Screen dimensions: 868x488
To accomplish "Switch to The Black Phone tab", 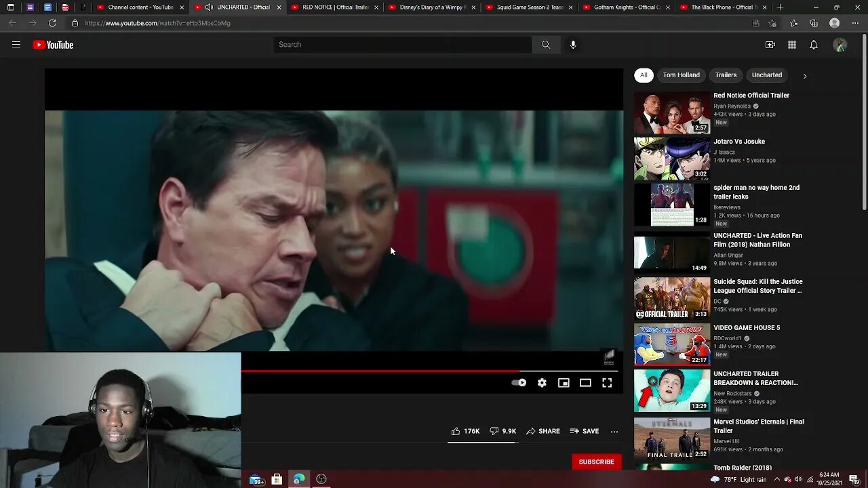I will click(x=723, y=7).
